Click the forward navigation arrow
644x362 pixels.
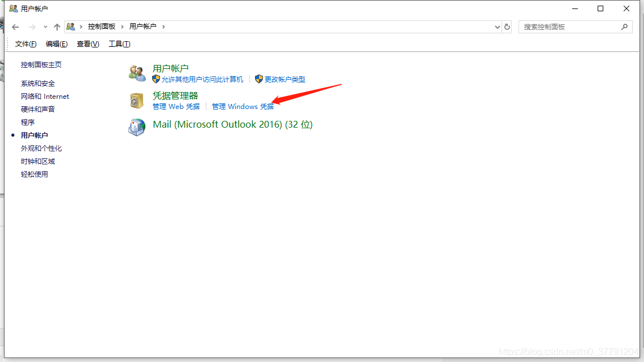[32, 27]
